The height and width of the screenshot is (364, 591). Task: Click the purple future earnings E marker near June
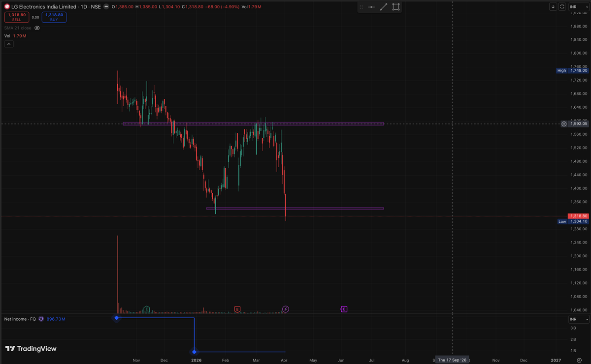(344, 309)
